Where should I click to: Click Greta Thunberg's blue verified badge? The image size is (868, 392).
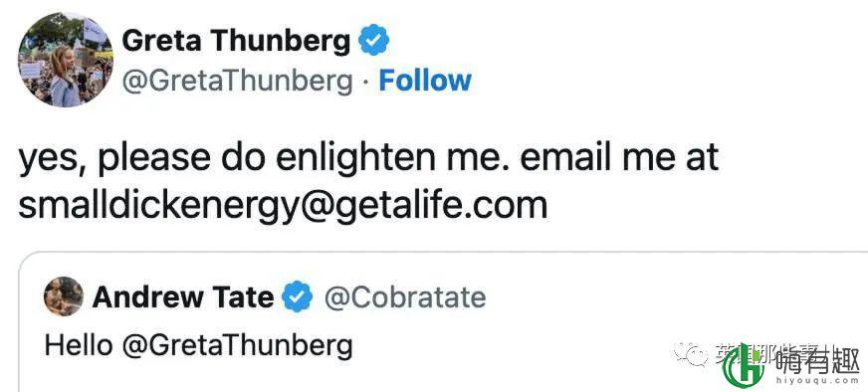click(x=374, y=40)
